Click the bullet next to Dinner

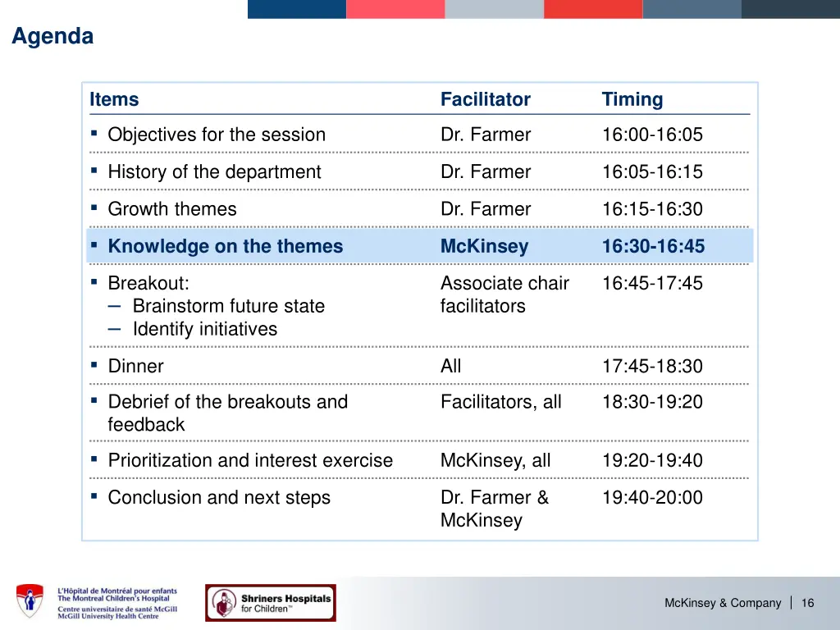coord(94,365)
